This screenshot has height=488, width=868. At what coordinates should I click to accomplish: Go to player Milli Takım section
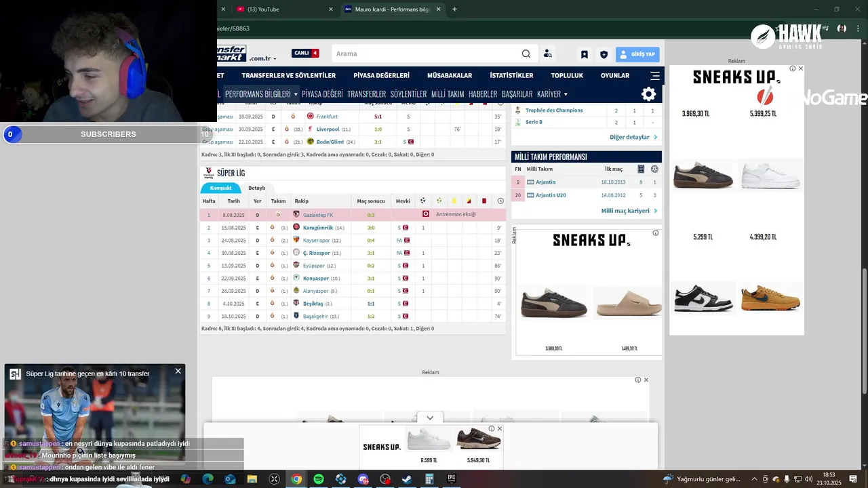click(448, 94)
